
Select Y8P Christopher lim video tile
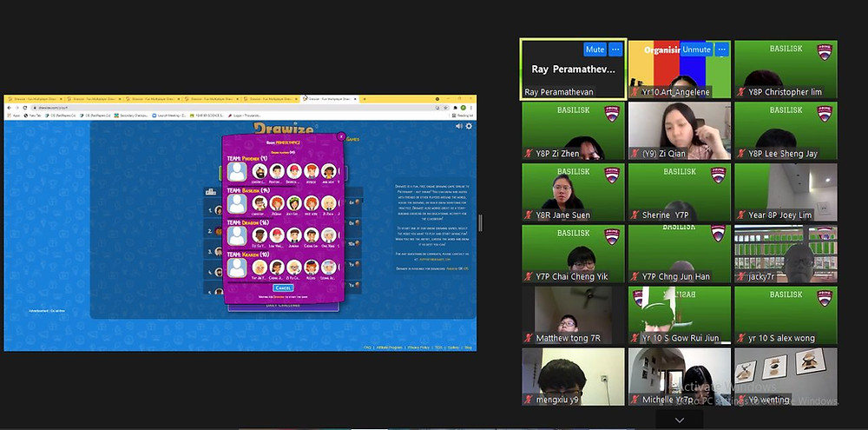pos(786,69)
